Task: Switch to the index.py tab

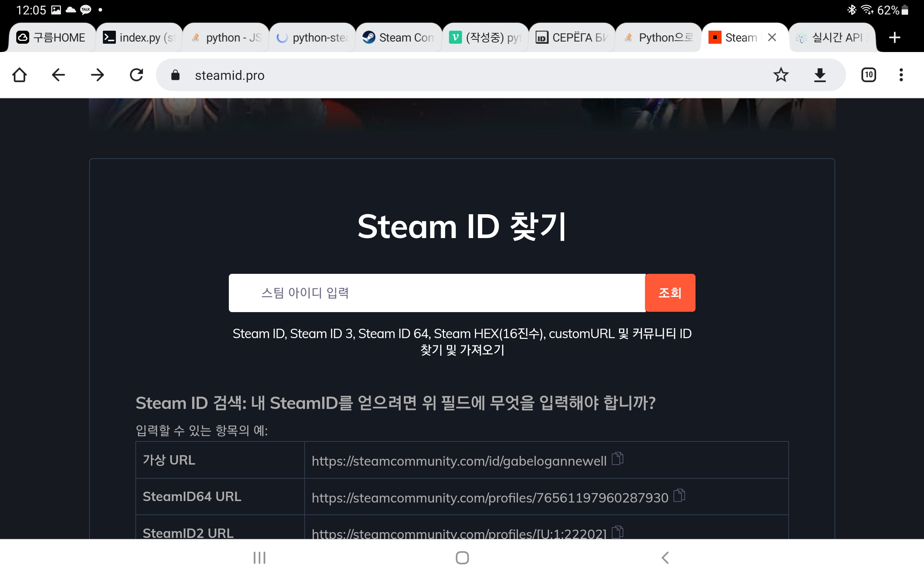Action: [x=139, y=38]
